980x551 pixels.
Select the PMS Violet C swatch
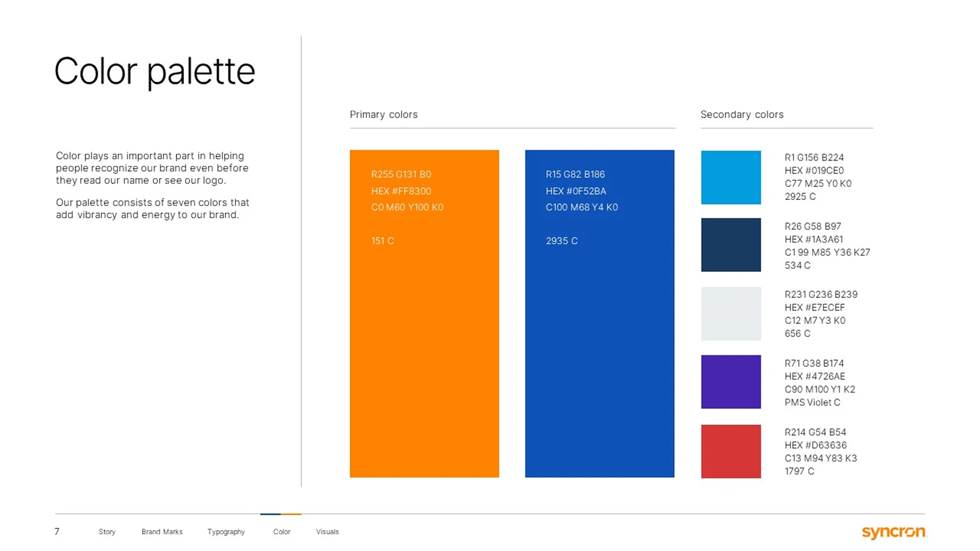click(x=731, y=382)
